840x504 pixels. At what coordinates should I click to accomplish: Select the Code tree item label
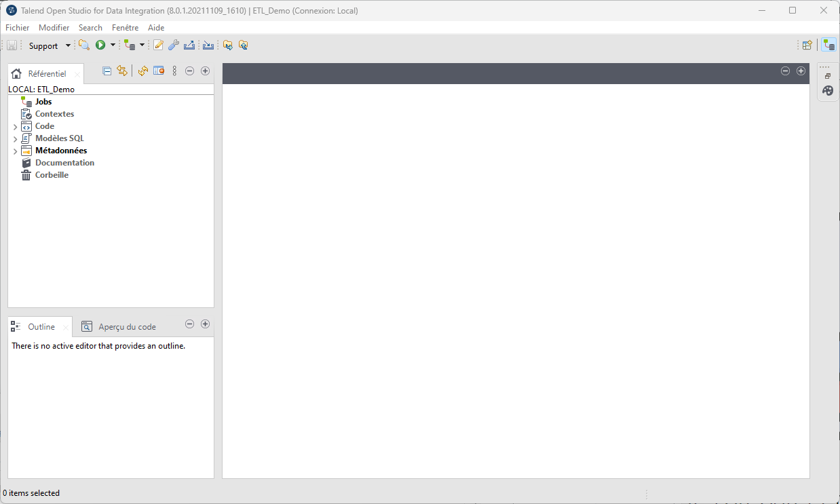pos(45,126)
